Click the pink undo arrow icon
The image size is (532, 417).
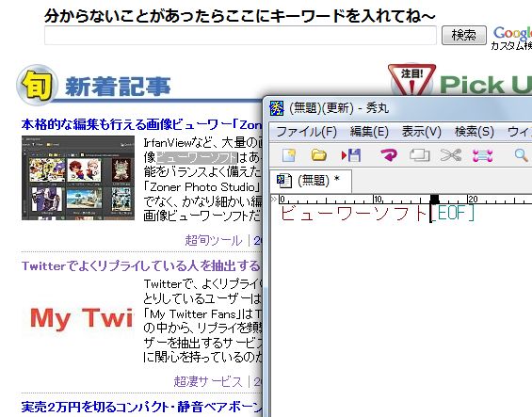pos(389,155)
